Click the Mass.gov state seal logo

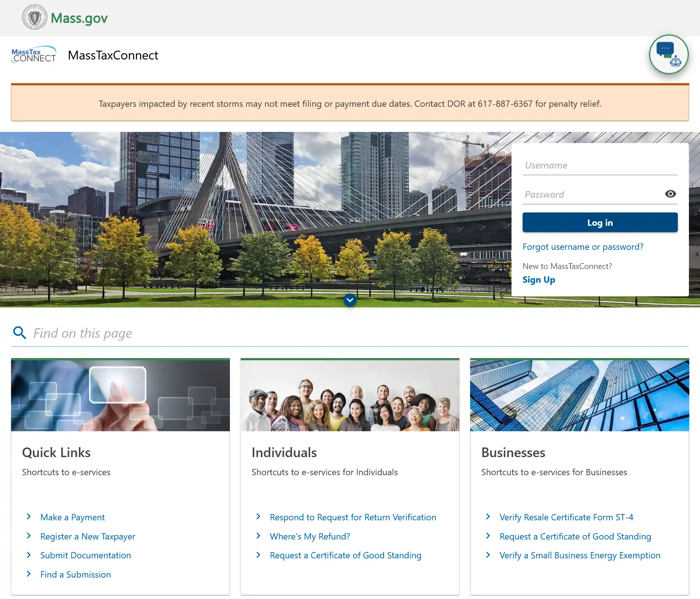tap(34, 17)
